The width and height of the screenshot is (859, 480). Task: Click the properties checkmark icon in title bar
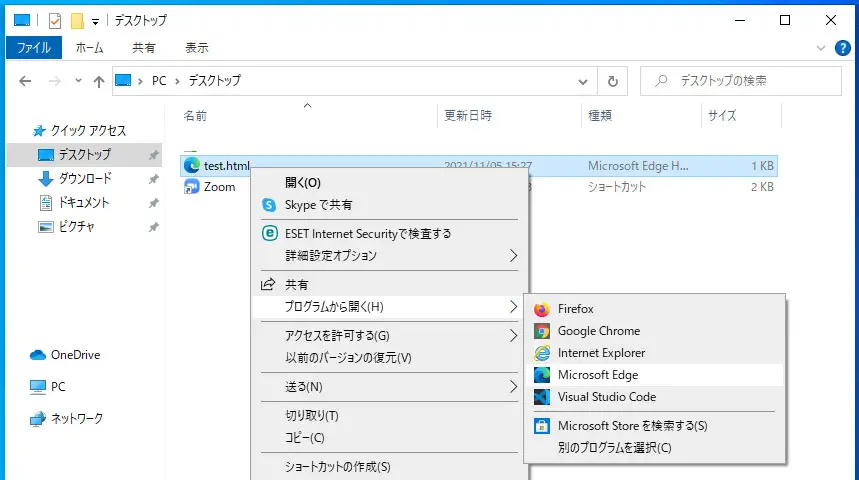point(55,21)
